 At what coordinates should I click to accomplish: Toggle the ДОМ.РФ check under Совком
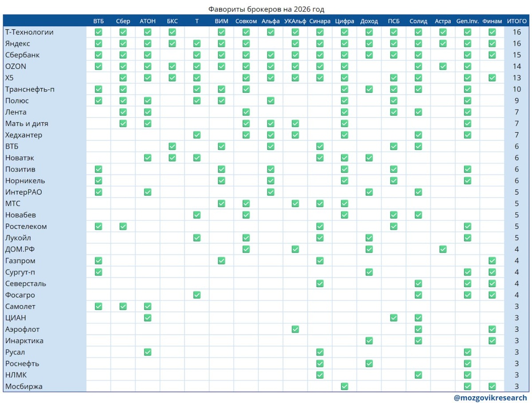[246, 249]
